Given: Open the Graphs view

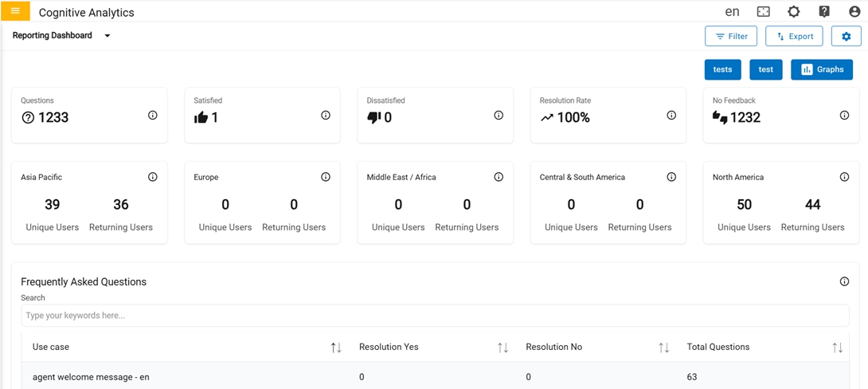Looking at the screenshot, I should 821,69.
